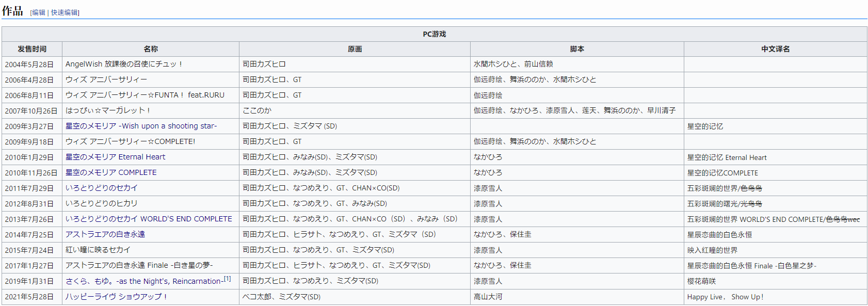
Task: Click the 原画 column header
Action: click(x=355, y=49)
